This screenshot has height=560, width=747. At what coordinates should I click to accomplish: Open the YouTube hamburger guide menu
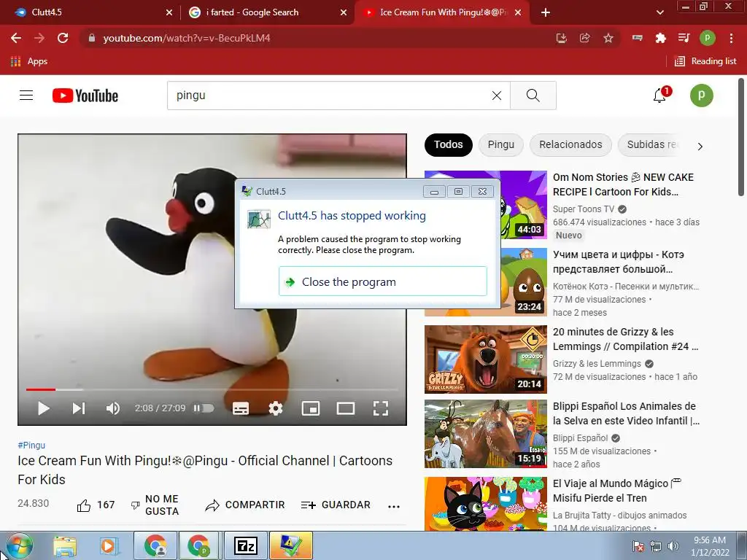pyautogui.click(x=26, y=96)
